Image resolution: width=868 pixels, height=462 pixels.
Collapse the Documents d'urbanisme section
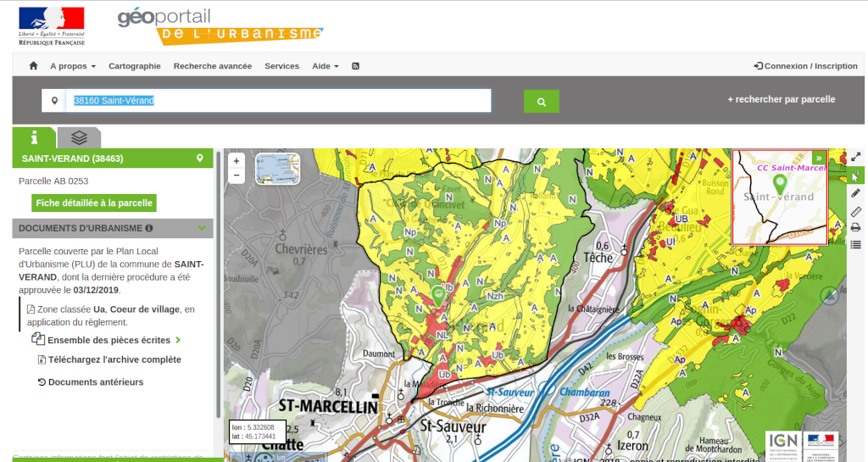coord(202,228)
